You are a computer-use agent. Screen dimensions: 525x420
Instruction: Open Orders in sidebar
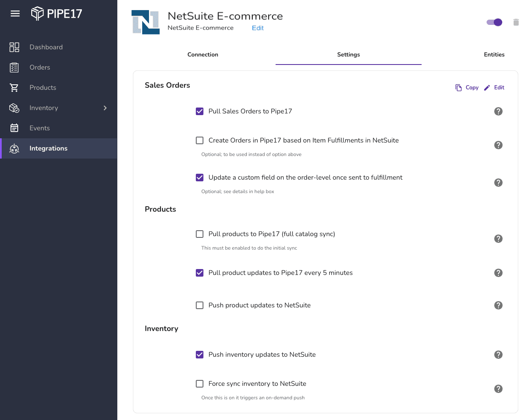click(40, 67)
